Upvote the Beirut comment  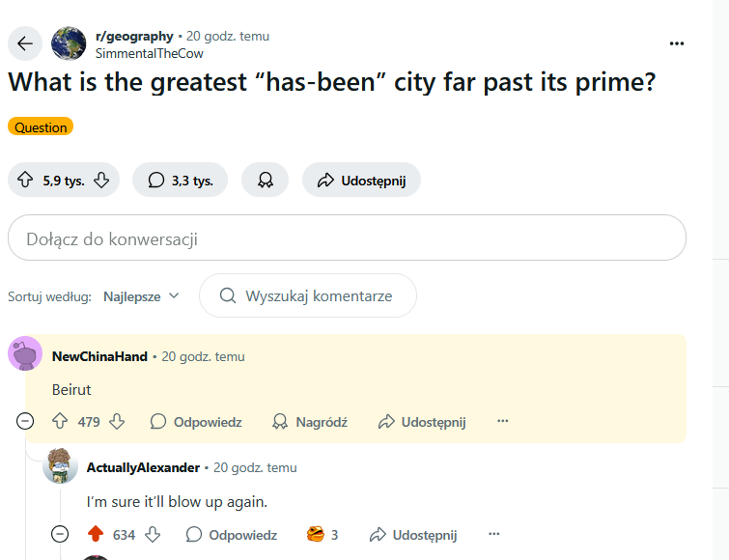pos(60,422)
